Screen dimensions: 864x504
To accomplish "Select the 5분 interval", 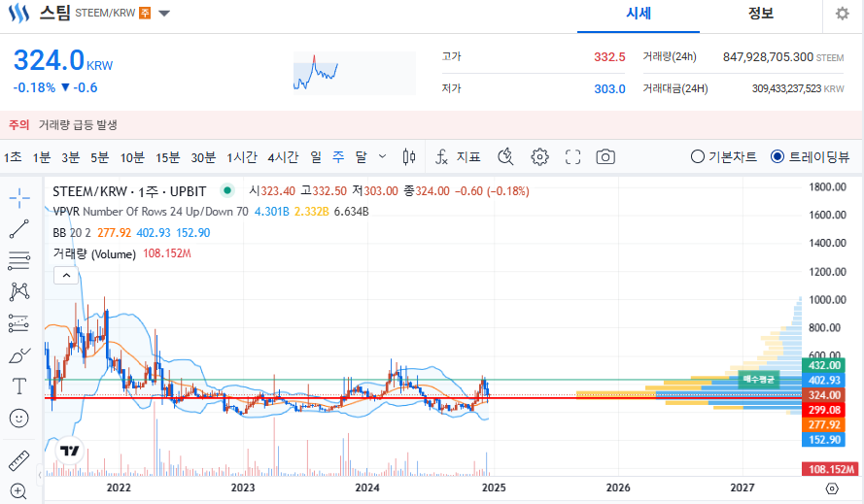I will pyautogui.click(x=100, y=157).
